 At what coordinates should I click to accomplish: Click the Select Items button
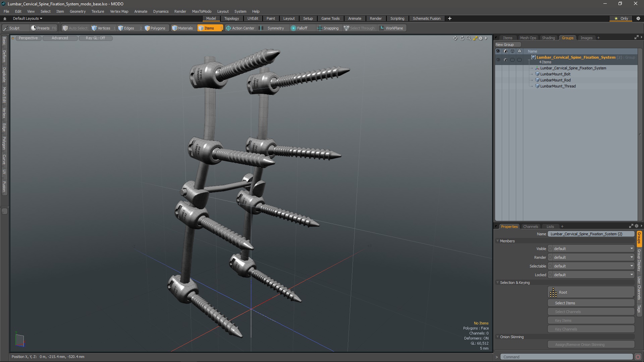[590, 303]
